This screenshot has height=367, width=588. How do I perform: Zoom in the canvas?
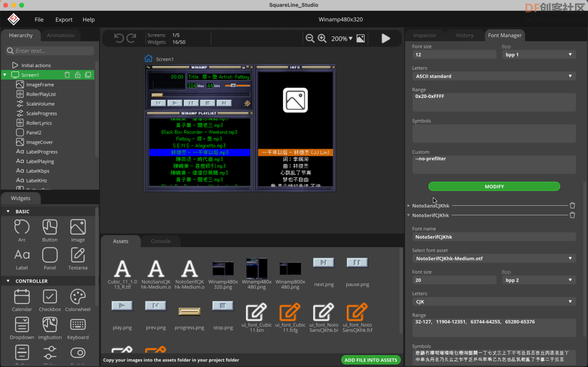coord(322,38)
